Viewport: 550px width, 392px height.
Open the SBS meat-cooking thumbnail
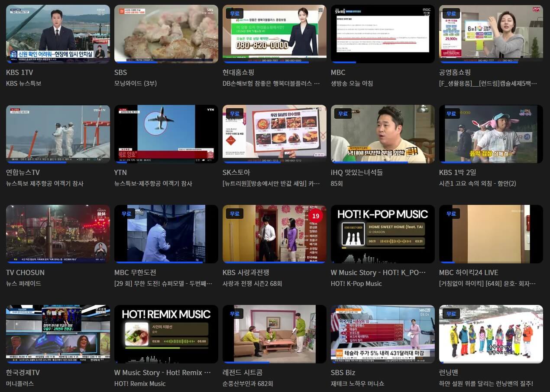166,34
